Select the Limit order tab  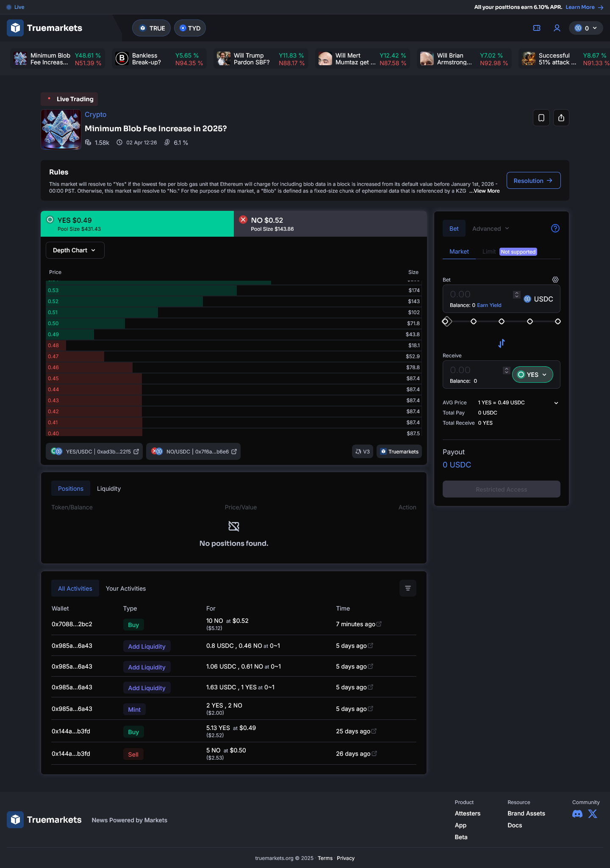coord(489,252)
